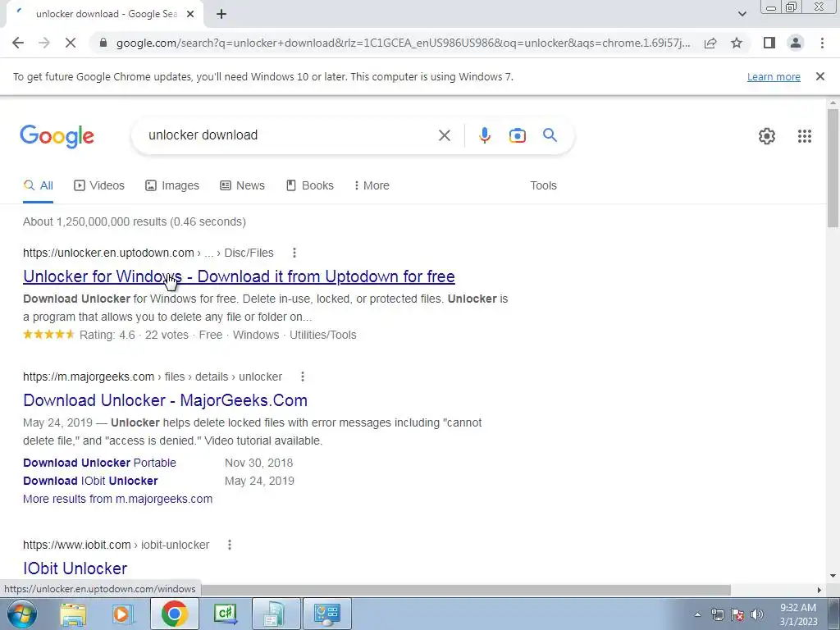Click the Google logo
The width and height of the screenshot is (840, 630).
[x=57, y=136]
